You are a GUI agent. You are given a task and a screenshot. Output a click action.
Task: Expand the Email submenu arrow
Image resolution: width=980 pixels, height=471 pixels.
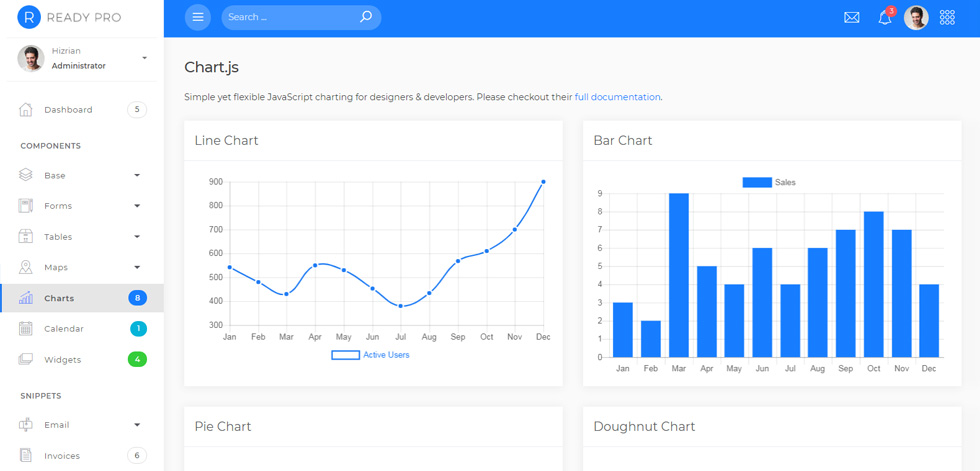[x=137, y=425]
